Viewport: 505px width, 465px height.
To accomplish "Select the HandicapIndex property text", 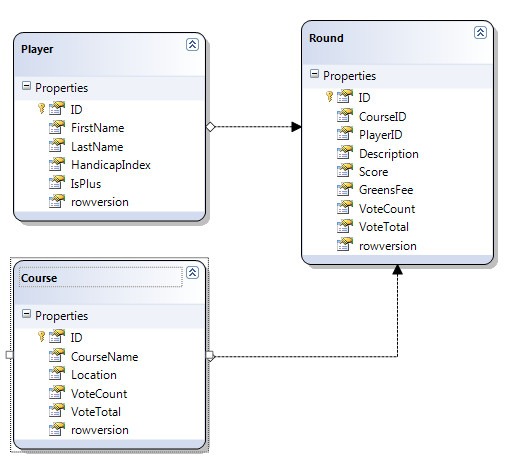I will coord(111,165).
